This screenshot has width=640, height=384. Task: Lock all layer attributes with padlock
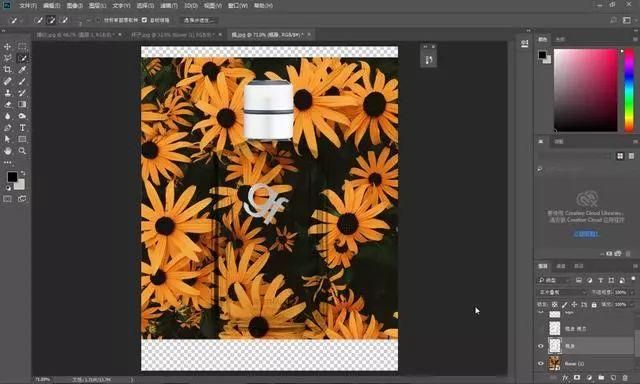[594, 305]
